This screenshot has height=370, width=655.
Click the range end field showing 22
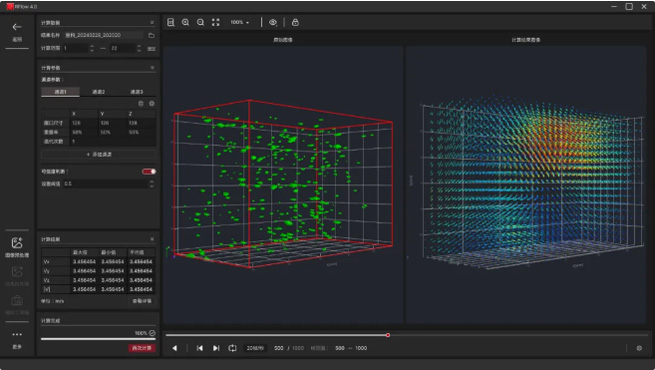point(122,48)
